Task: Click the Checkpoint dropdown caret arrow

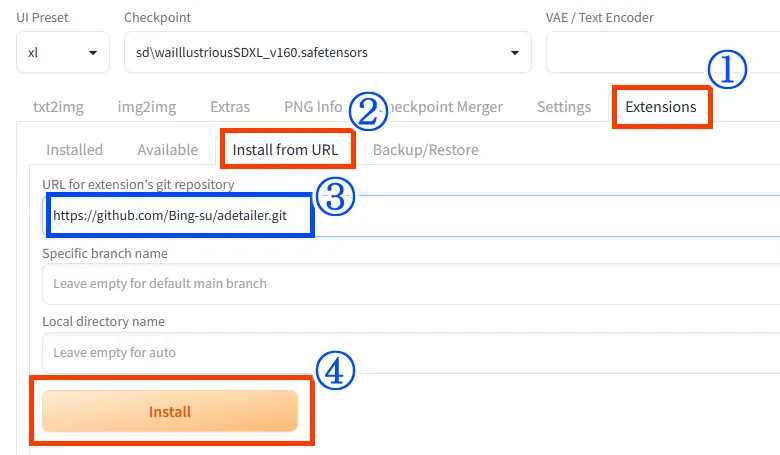Action: (x=515, y=53)
